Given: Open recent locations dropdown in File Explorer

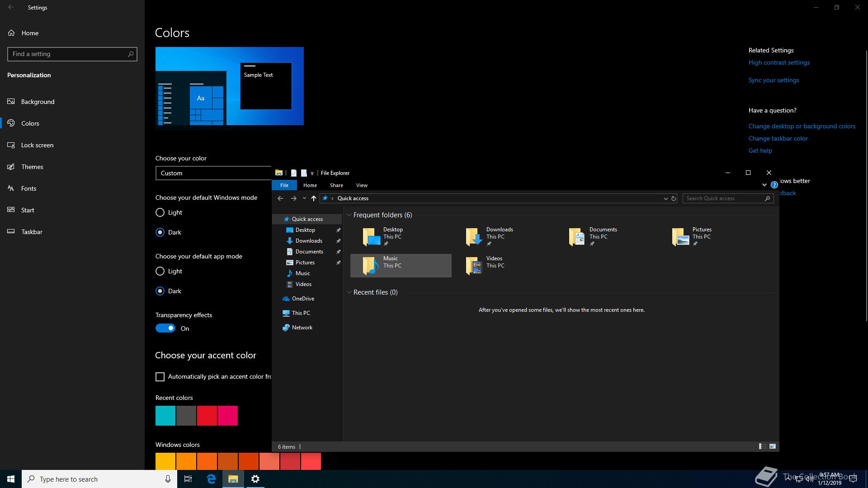Looking at the screenshot, I should coord(304,198).
